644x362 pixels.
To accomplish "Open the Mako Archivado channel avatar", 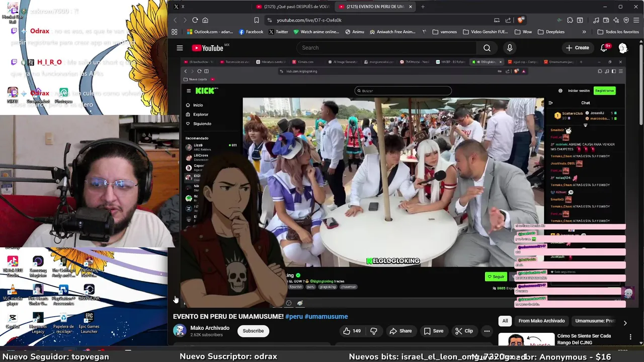I will pyautogui.click(x=180, y=331).
